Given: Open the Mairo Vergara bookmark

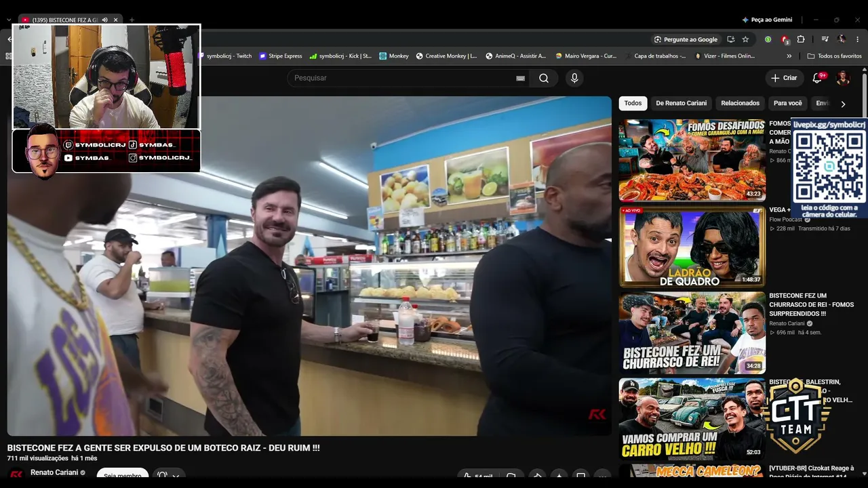Looking at the screenshot, I should [x=586, y=56].
